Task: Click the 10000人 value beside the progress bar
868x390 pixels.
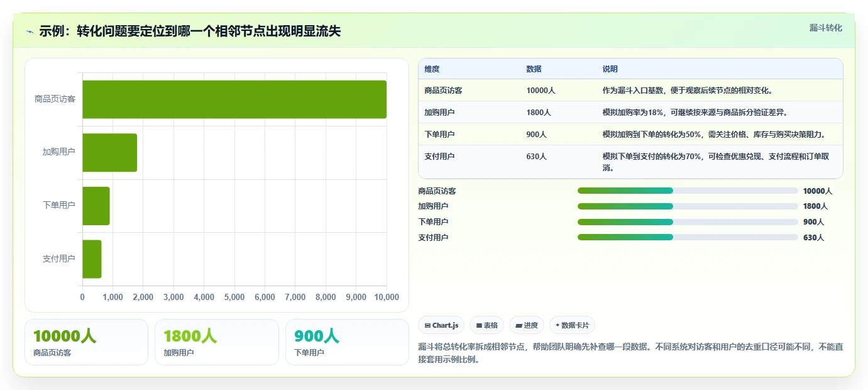Action: [818, 191]
